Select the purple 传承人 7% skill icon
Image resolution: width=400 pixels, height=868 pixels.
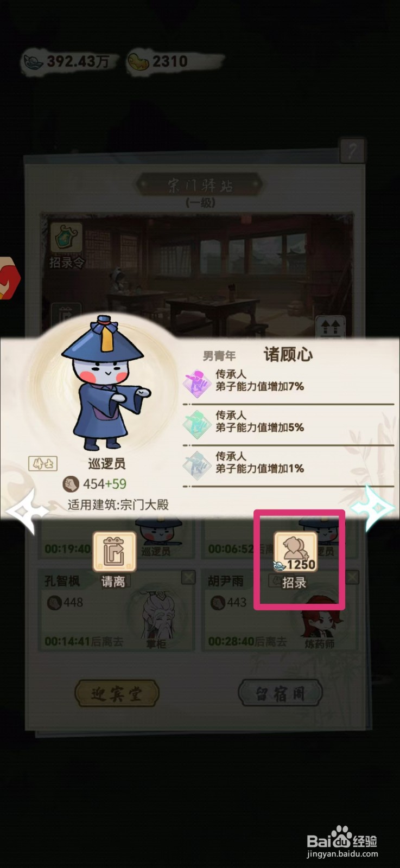coord(197,383)
